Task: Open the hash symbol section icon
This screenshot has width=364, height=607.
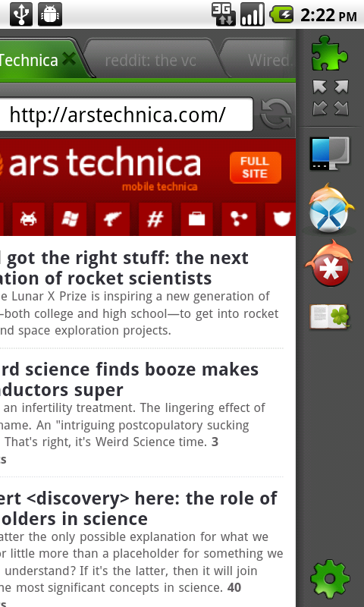Action: (x=155, y=219)
